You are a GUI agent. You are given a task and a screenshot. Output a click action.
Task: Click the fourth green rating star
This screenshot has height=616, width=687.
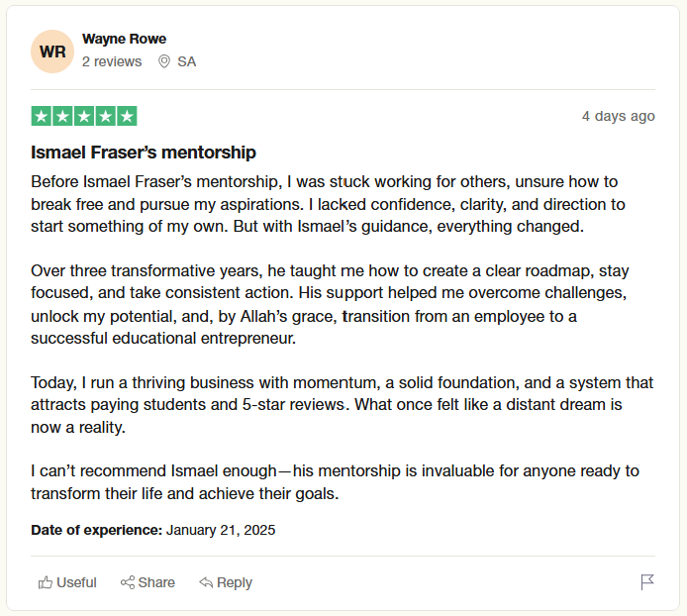click(105, 116)
